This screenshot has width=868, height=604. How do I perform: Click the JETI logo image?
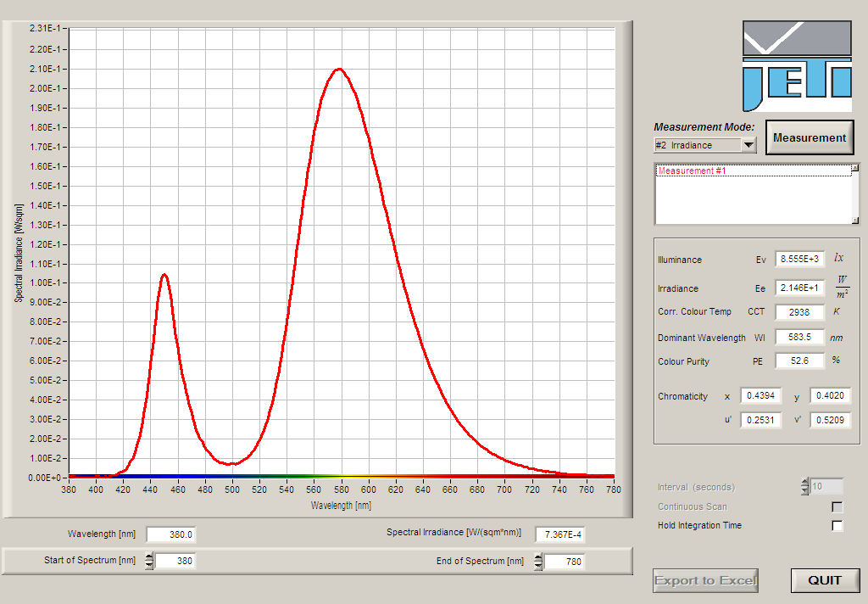[797, 66]
